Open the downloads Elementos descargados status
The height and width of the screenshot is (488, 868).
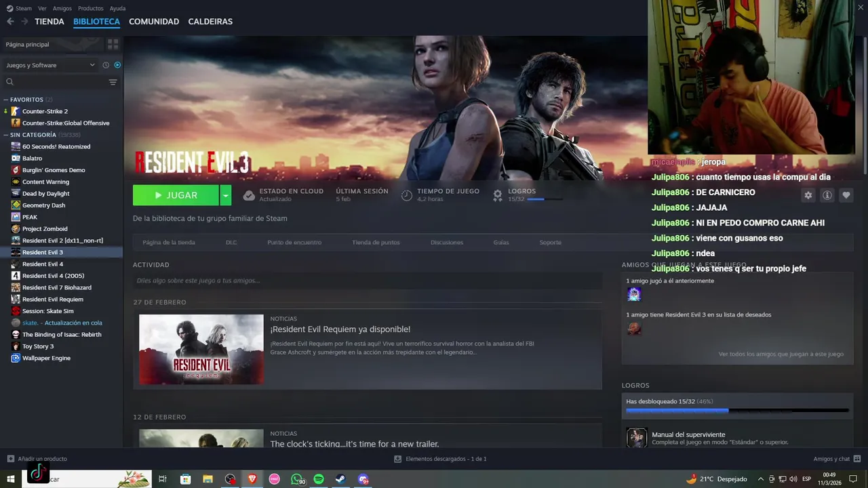click(441, 459)
